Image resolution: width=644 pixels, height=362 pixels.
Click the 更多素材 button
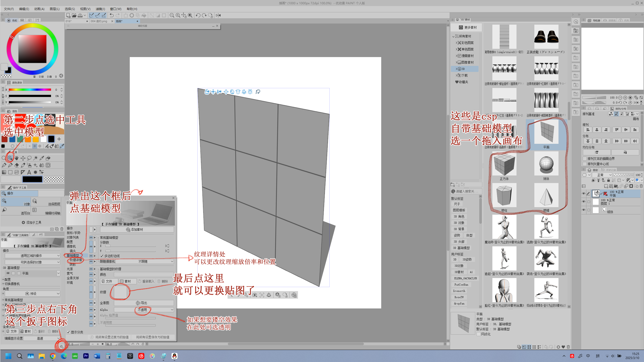click(467, 27)
